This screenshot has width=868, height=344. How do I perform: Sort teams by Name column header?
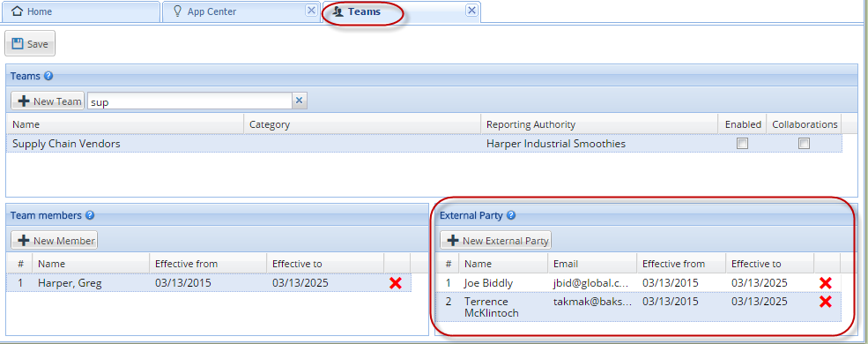(x=124, y=124)
